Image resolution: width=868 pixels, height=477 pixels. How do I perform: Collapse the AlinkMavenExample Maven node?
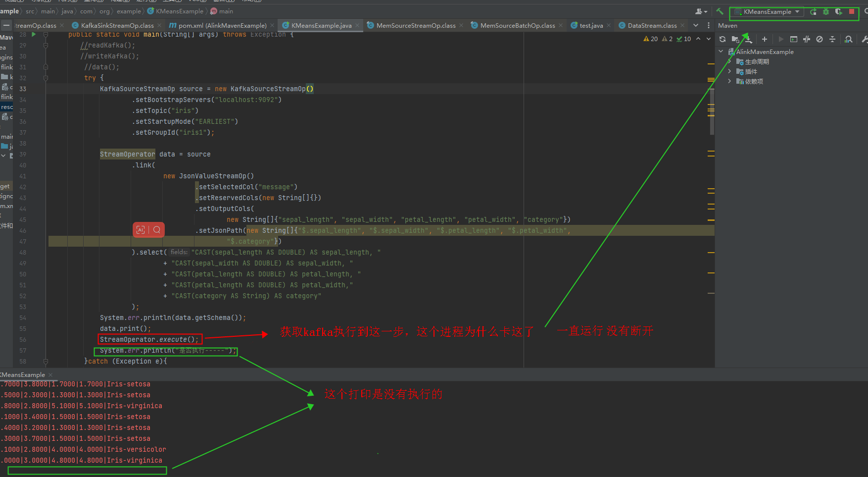pos(721,52)
